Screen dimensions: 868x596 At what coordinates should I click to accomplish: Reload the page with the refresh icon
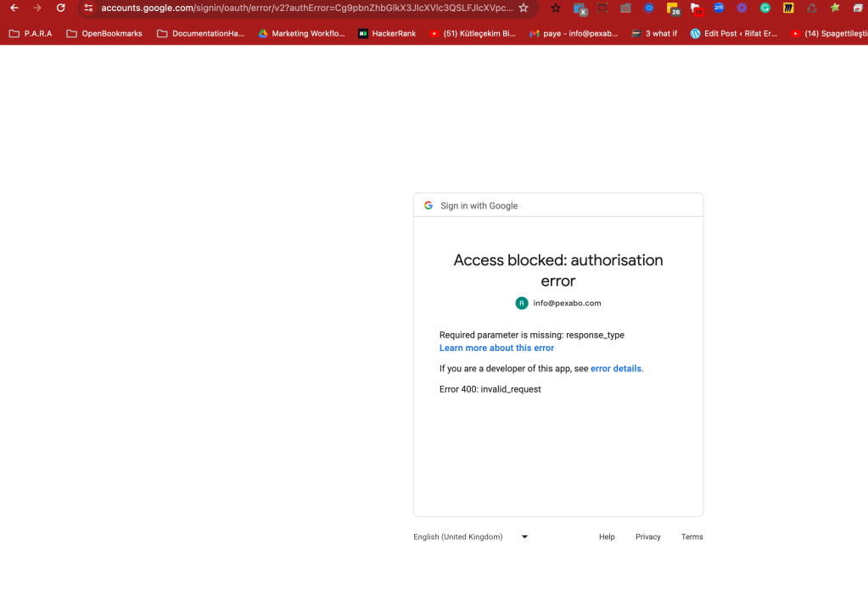point(61,8)
